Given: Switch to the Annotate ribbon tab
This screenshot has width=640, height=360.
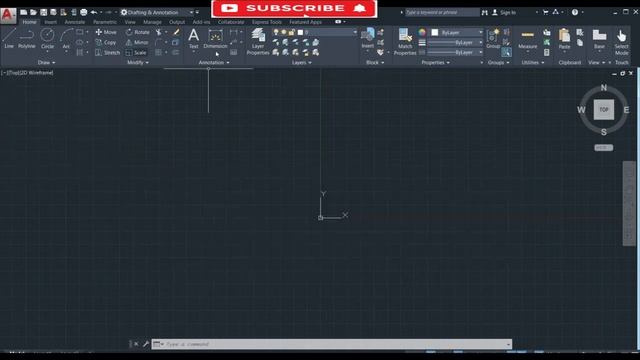Looking at the screenshot, I should pyautogui.click(x=75, y=22).
